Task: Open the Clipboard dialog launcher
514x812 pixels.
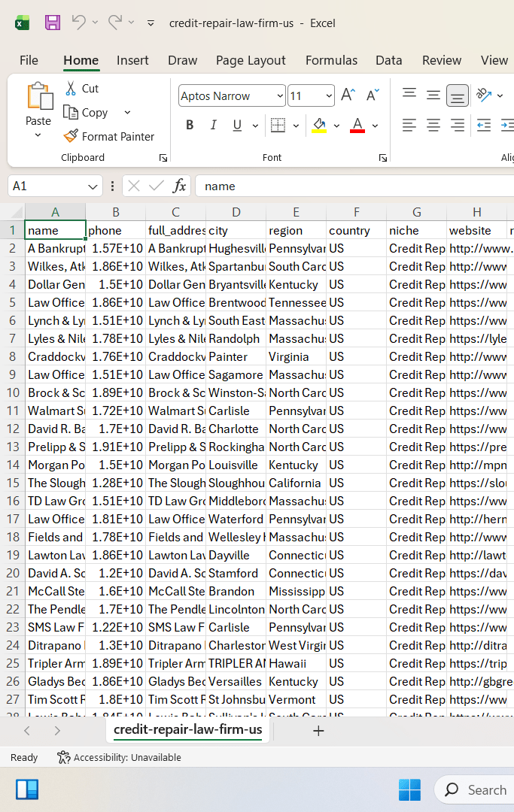Action: 163,158
